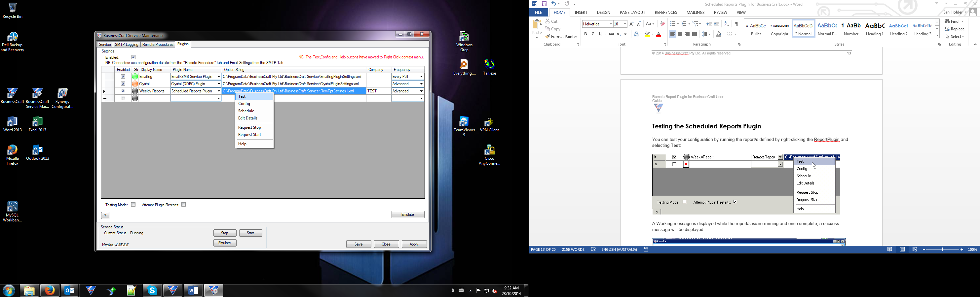Image resolution: width=980 pixels, height=297 pixels.
Task: Choose Test from the context menu
Action: (x=254, y=96)
